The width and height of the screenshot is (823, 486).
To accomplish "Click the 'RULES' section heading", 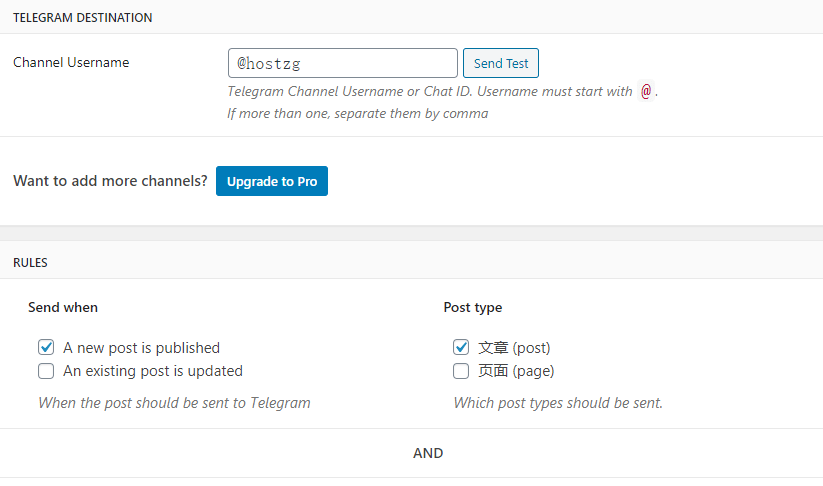I will (30, 263).
